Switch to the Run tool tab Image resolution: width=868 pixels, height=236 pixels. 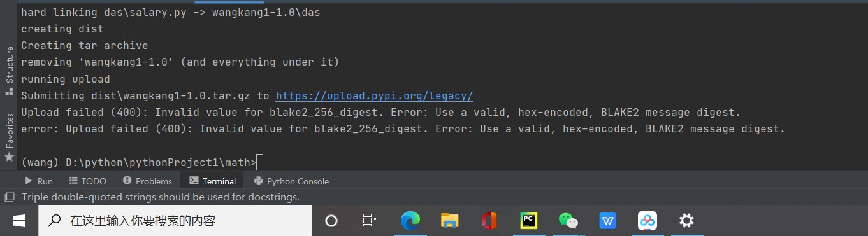pos(39,181)
